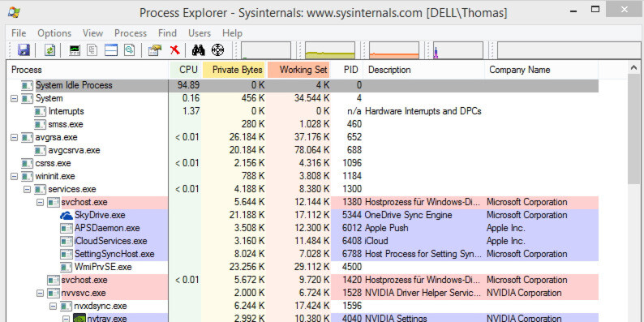Click the APSDaemon.exe process icon
This screenshot has height=322, width=644.
(67, 228)
